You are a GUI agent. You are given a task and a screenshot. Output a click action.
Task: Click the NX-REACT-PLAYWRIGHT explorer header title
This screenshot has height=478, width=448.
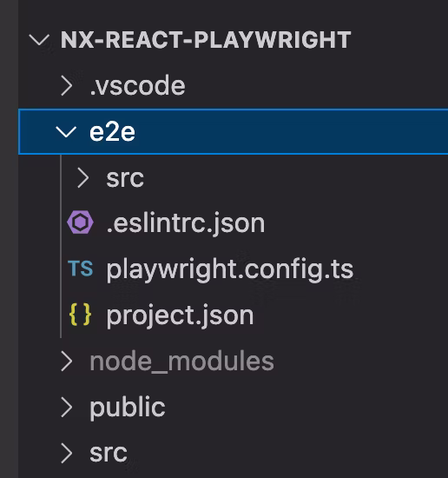point(206,40)
